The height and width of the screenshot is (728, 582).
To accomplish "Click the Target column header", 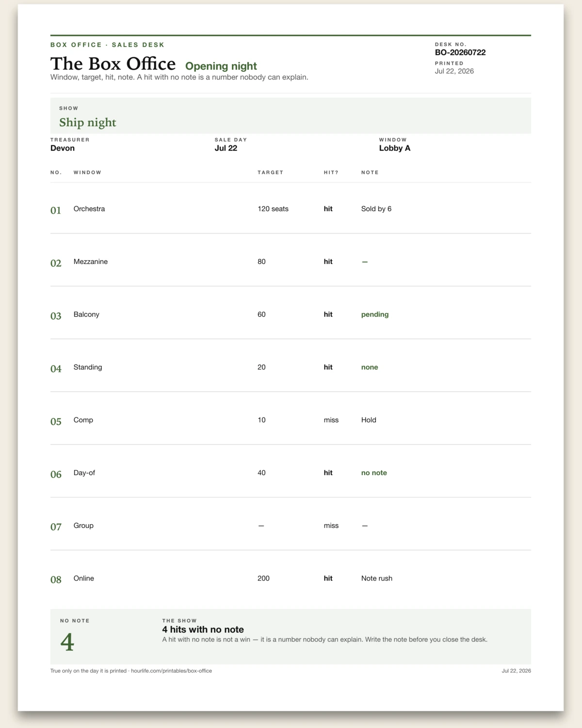I will click(x=270, y=172).
